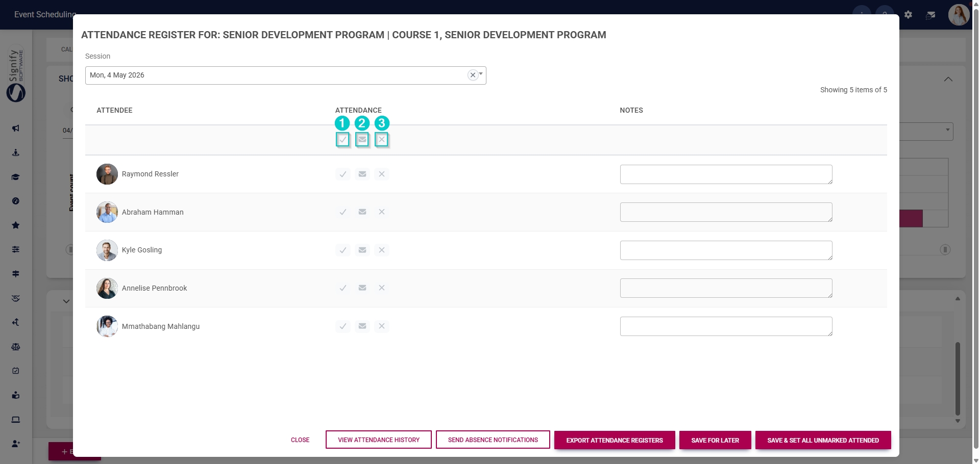
Task: Open Mmathabang Mahlangu's profile photo
Action: pos(107,326)
